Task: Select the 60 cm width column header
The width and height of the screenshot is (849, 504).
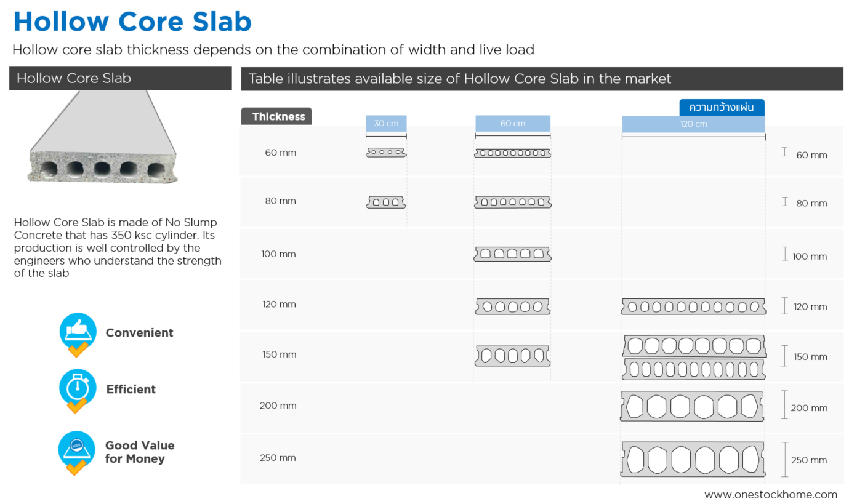Action: (512, 124)
